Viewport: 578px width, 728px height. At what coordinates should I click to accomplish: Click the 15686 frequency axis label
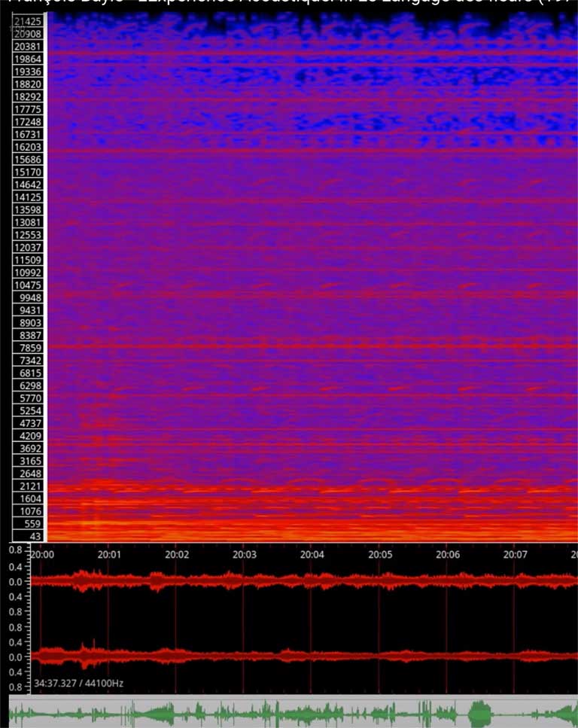coord(28,160)
